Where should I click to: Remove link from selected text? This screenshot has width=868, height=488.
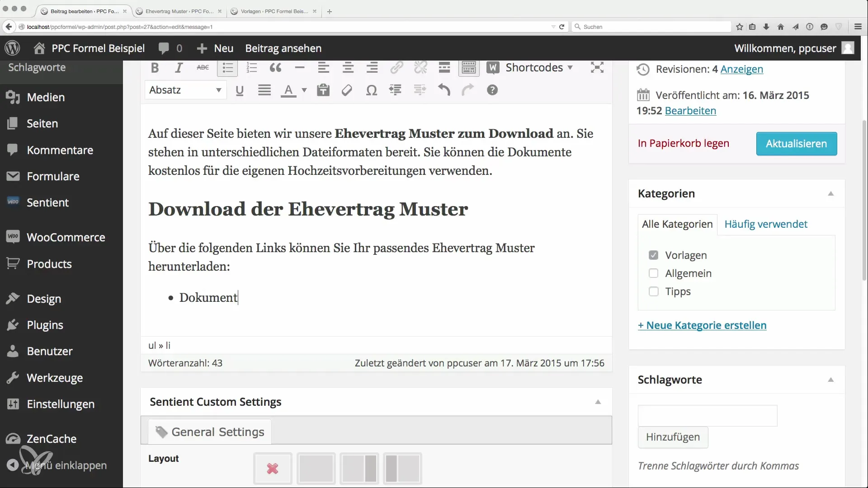420,68
